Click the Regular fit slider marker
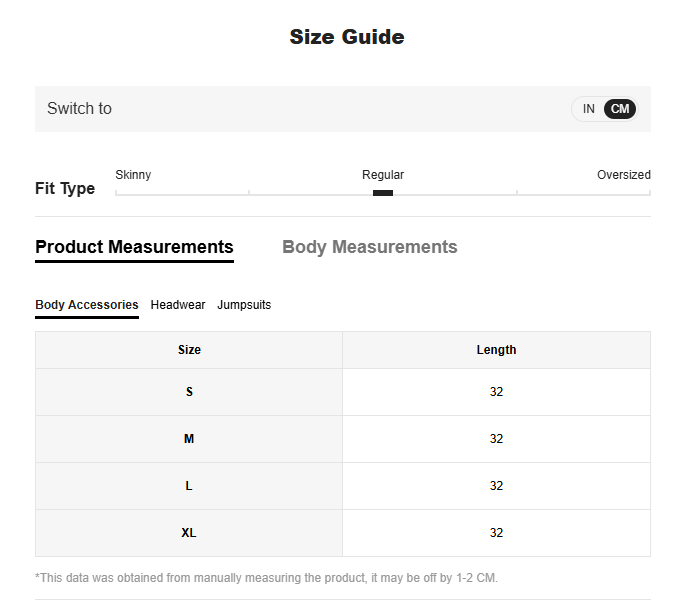Viewport: 680px width, 607px height. point(383,193)
